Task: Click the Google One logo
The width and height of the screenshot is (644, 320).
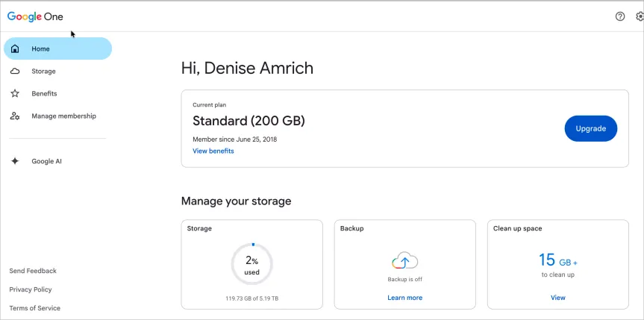Action: [35, 16]
